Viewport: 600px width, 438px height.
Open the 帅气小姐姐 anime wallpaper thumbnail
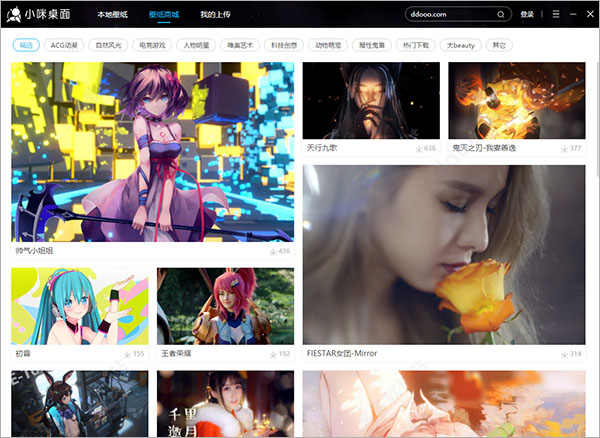(x=153, y=150)
